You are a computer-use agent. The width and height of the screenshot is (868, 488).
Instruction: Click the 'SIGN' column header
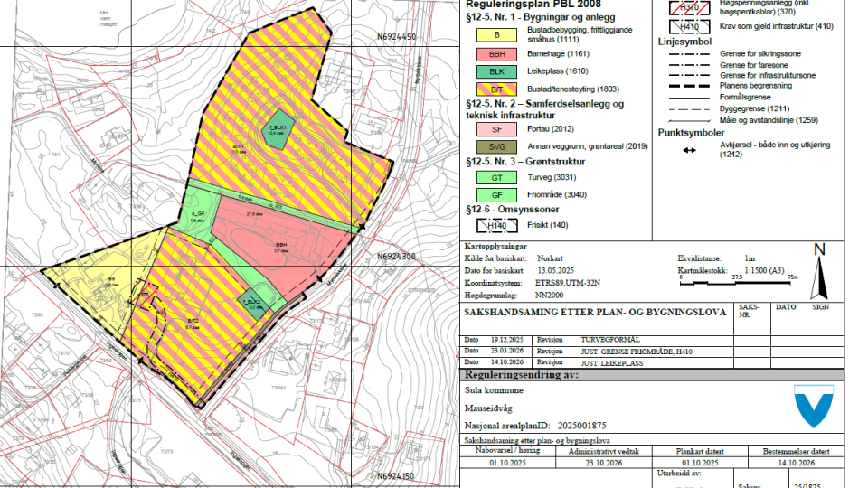pyautogui.click(x=820, y=307)
